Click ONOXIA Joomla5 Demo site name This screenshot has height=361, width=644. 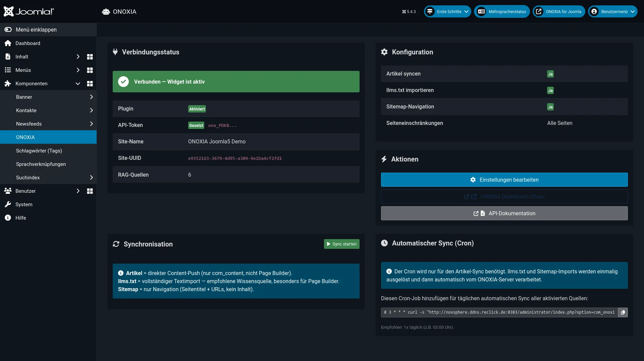pyautogui.click(x=217, y=142)
